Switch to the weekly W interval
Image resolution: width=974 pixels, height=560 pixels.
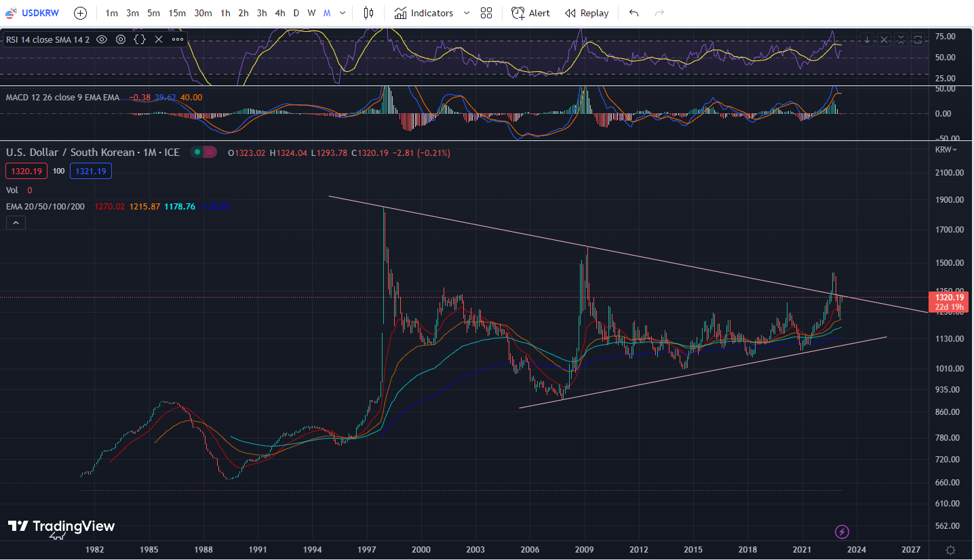coord(311,13)
